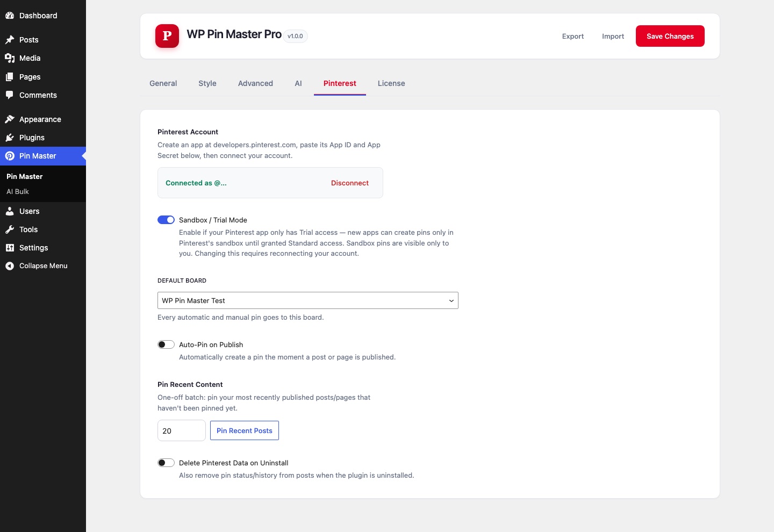
Task: Go to the License tab
Action: [x=391, y=83]
